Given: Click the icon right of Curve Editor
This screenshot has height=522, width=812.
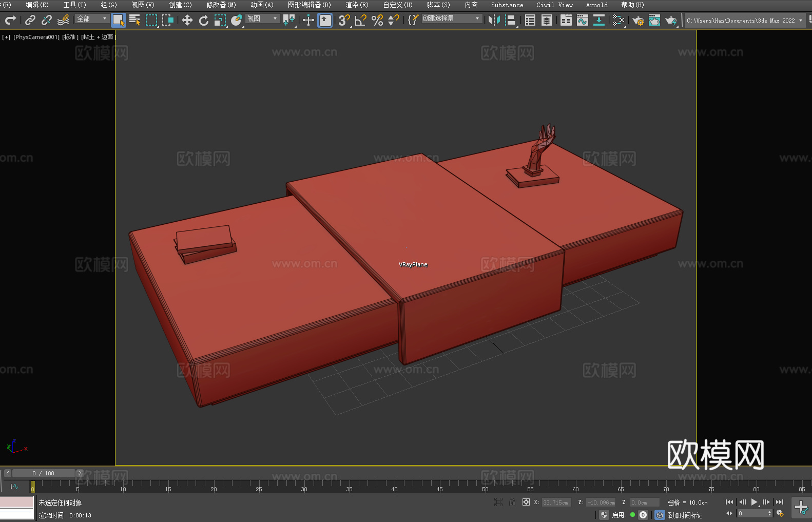Looking at the screenshot, I should (x=599, y=20).
